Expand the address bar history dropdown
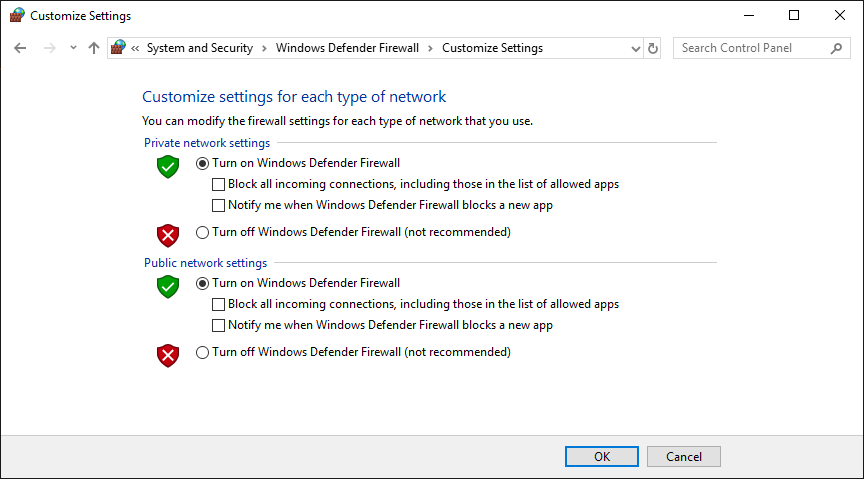Image resolution: width=864 pixels, height=479 pixels. click(635, 49)
